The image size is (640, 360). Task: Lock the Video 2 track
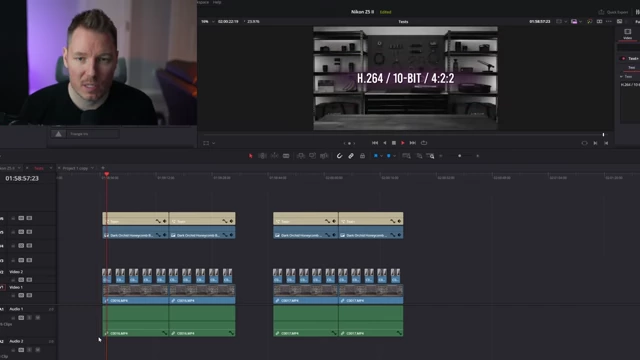pyautogui.click(x=13, y=280)
